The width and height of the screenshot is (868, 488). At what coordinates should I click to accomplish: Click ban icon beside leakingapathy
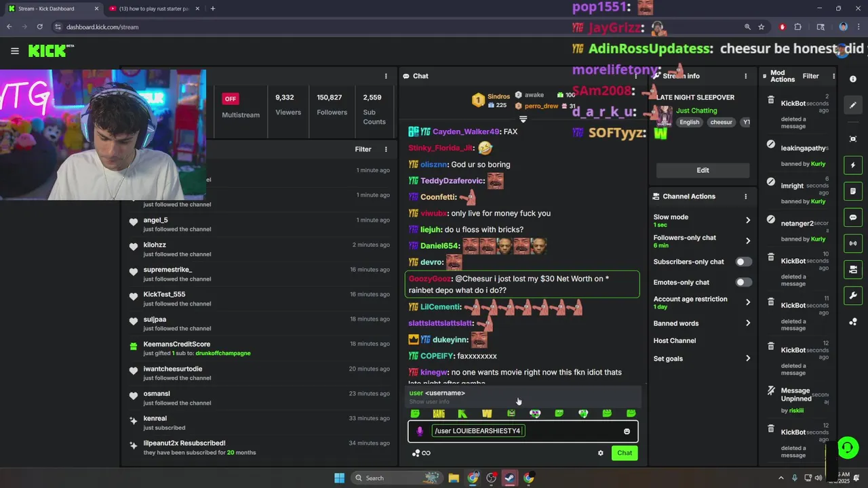click(x=770, y=144)
